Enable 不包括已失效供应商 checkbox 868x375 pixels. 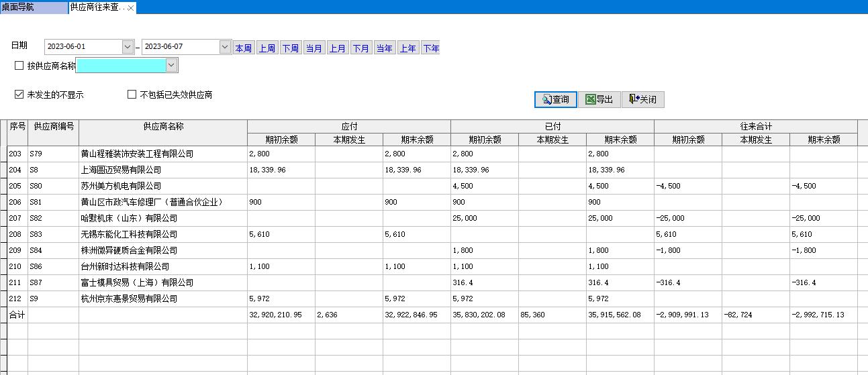pyautogui.click(x=132, y=95)
